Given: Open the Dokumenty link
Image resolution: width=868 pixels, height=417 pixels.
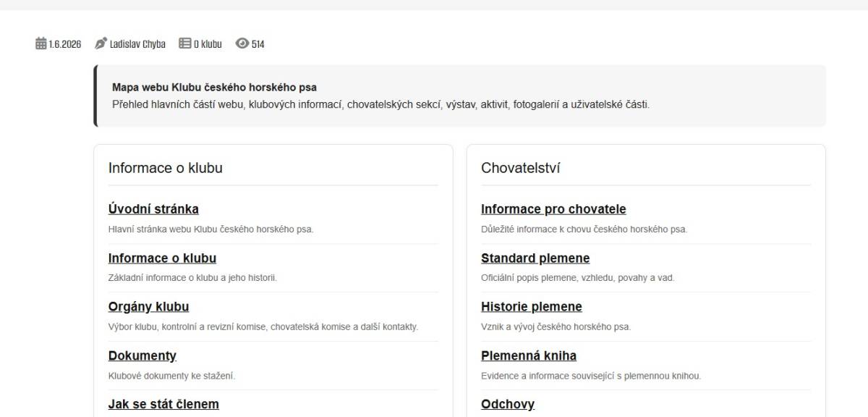Looking at the screenshot, I should pos(142,355).
